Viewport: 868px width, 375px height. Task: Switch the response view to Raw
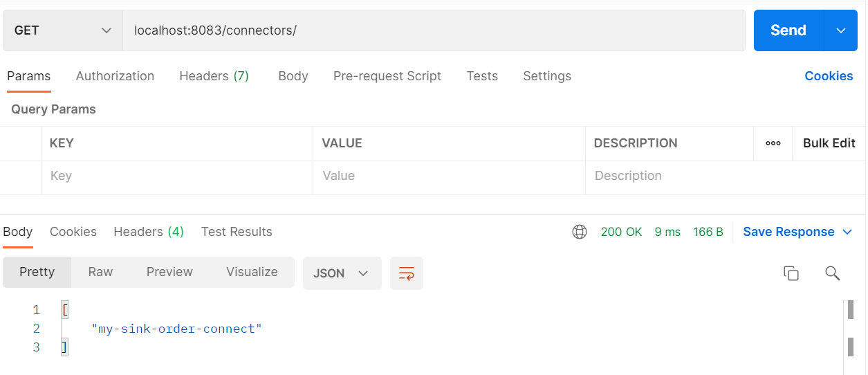(100, 272)
